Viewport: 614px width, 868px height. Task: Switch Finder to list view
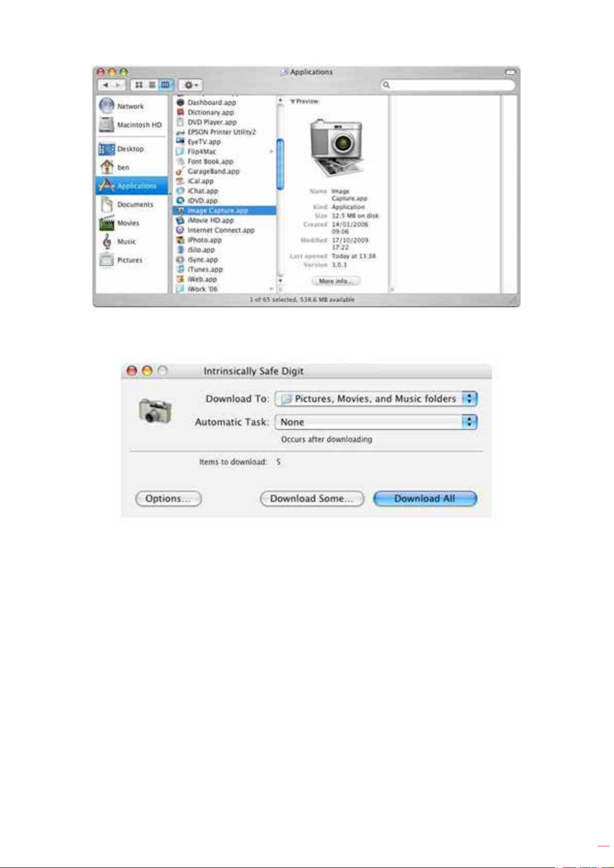click(152, 85)
